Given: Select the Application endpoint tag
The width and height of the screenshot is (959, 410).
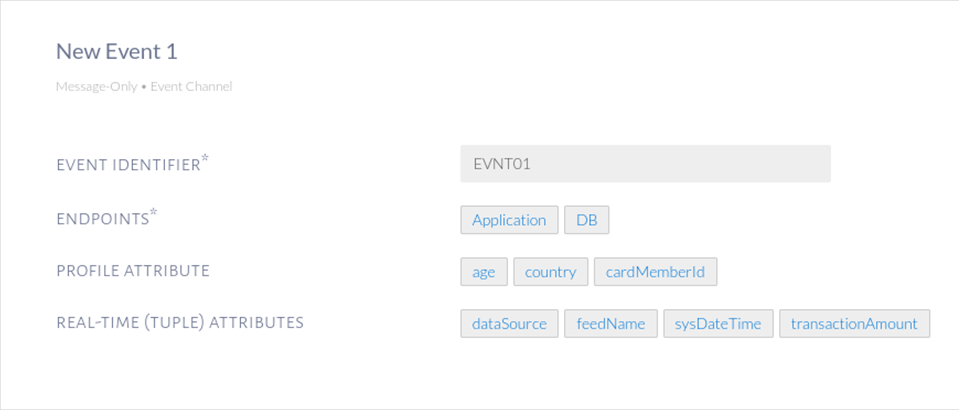Looking at the screenshot, I should pos(509,220).
